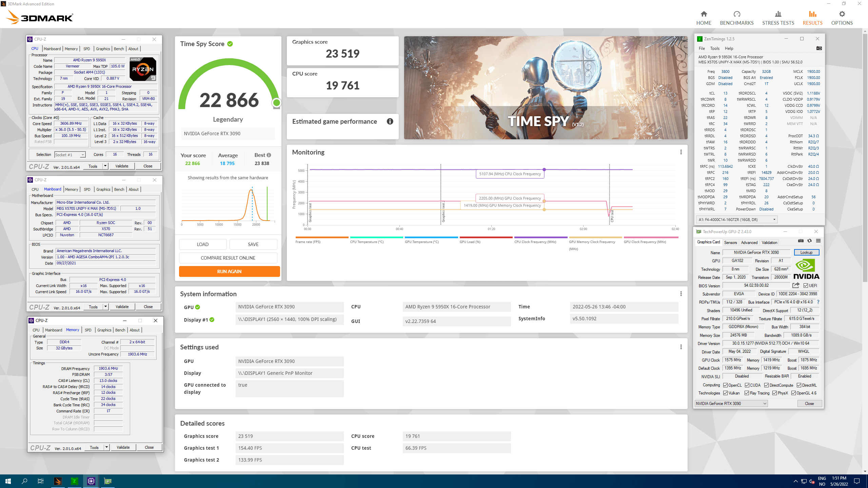Switch to the Sensors tab in GPU-Z

click(x=730, y=242)
